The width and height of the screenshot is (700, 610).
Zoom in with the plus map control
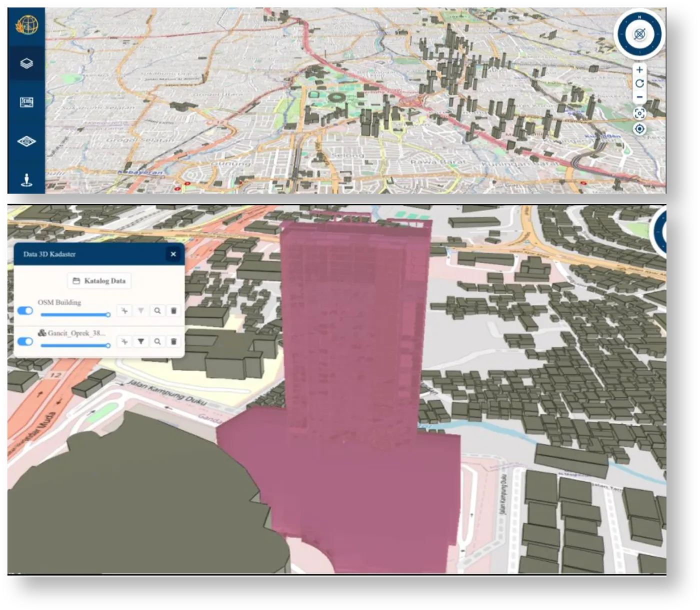(639, 70)
